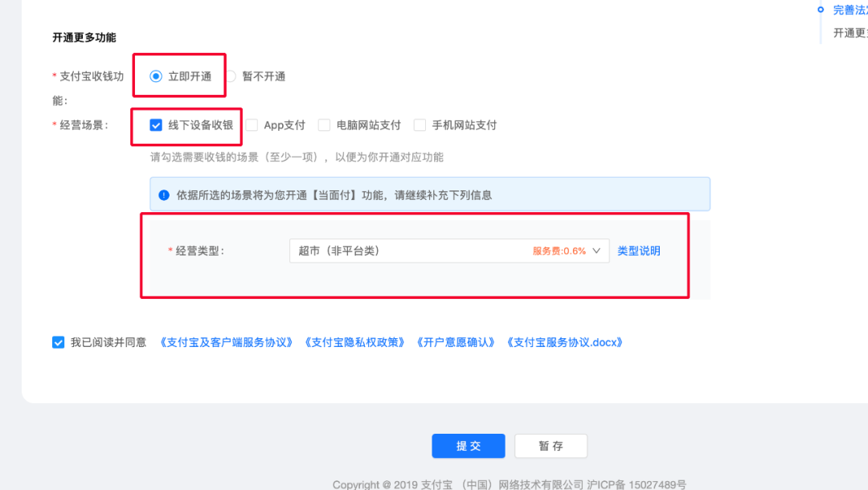Uncheck the 我已阅读并同意 agreement checkbox
868x490 pixels.
click(x=58, y=341)
